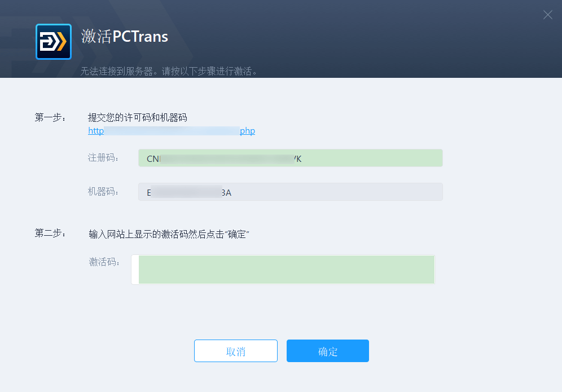Select the 第一步 step label

tap(50, 117)
